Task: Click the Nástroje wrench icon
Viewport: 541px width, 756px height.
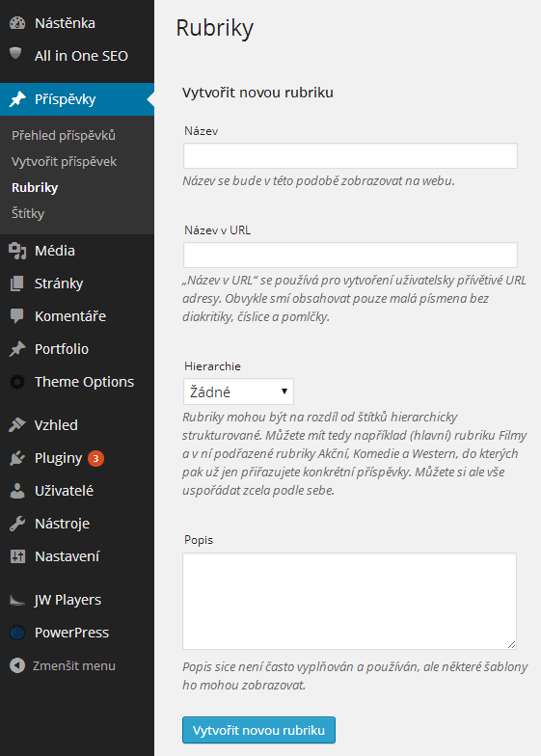Action: (x=17, y=524)
